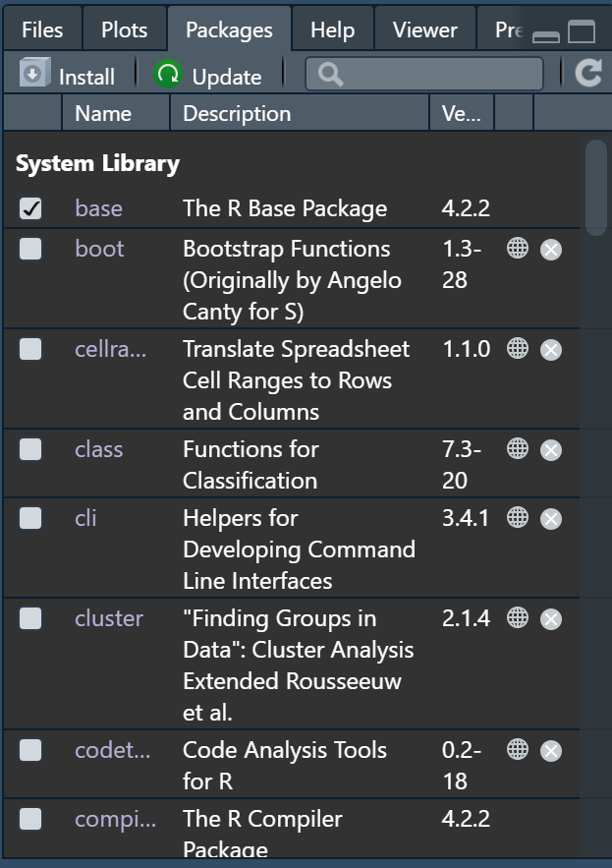Load the cluster package checkbox
This screenshot has height=868, width=612.
pyautogui.click(x=30, y=618)
